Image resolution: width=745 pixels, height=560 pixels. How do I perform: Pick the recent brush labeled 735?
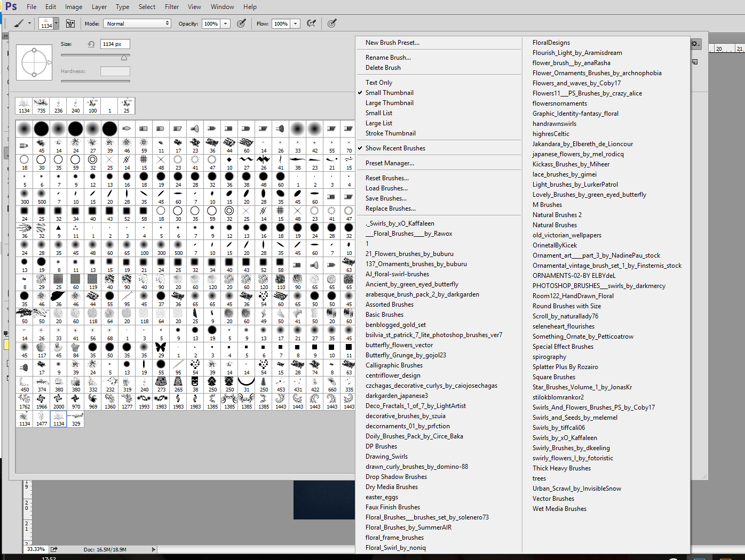pyautogui.click(x=41, y=106)
